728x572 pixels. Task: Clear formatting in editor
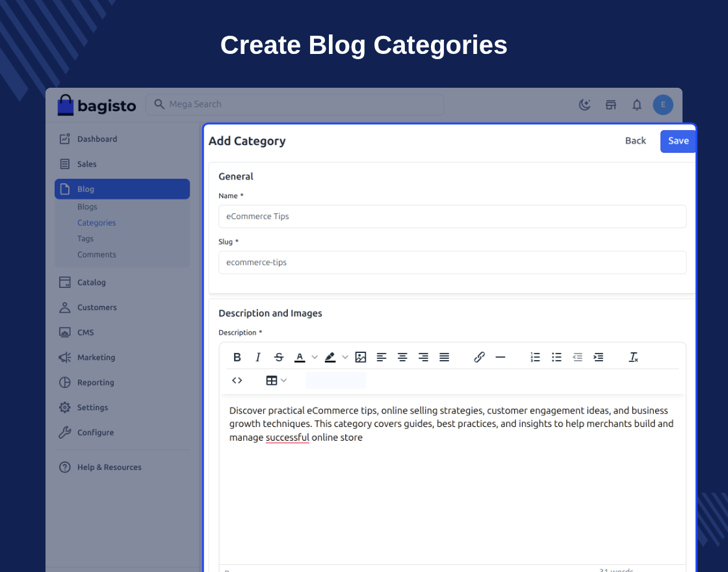633,357
